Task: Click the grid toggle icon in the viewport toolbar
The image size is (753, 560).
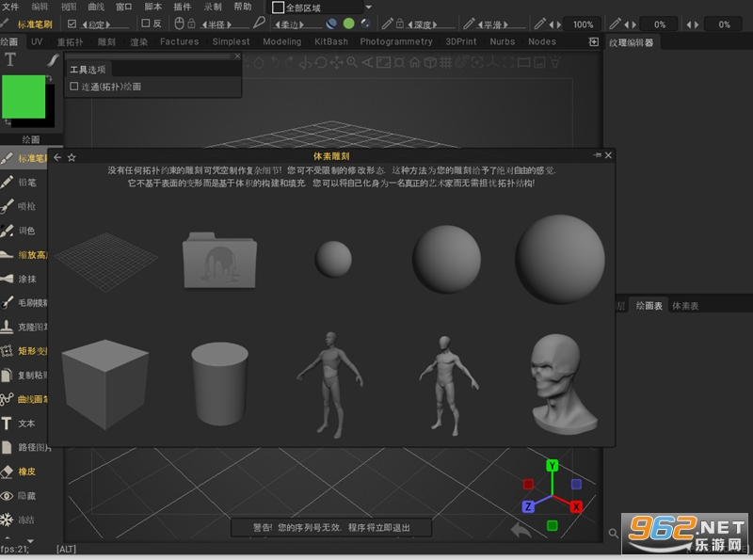Action: tap(445, 62)
